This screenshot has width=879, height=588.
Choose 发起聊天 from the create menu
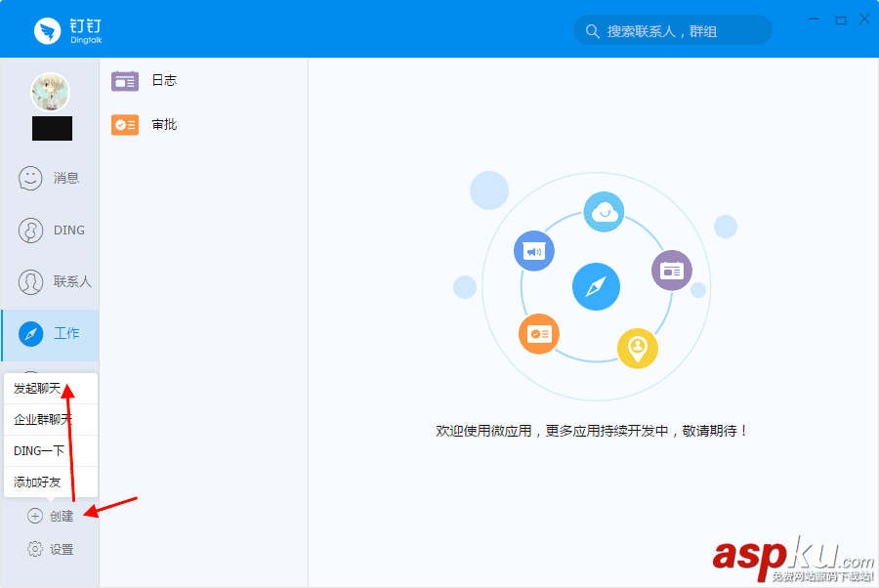(x=51, y=389)
